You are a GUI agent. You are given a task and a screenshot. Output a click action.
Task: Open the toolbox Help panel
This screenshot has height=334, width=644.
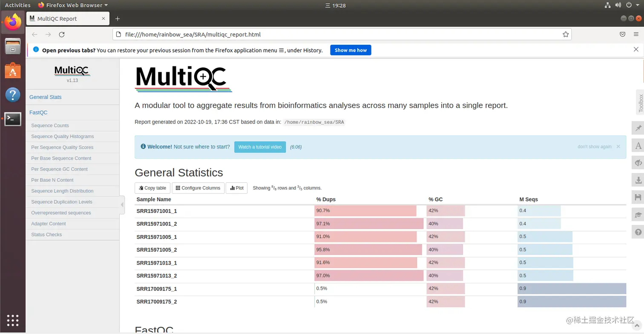638,232
